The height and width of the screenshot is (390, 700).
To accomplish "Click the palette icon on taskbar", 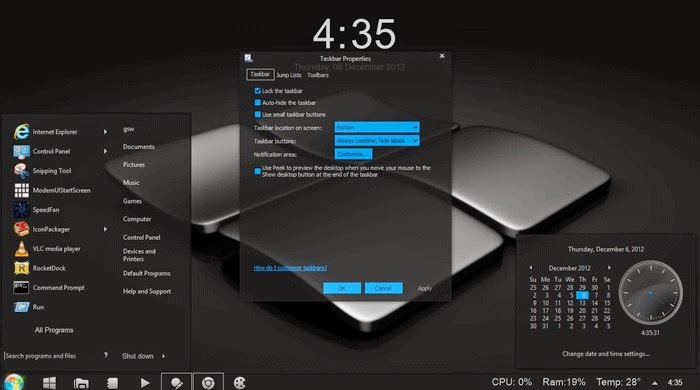I will point(240,383).
